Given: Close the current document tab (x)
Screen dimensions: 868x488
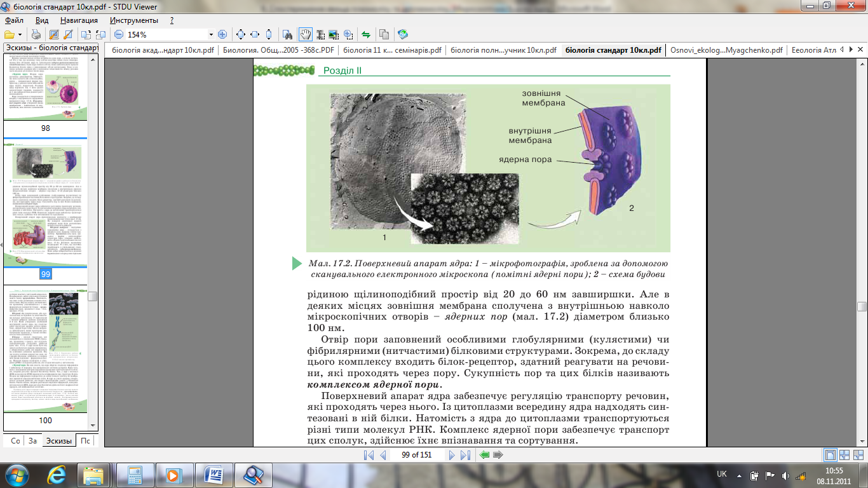Looking at the screenshot, I should [x=860, y=50].
